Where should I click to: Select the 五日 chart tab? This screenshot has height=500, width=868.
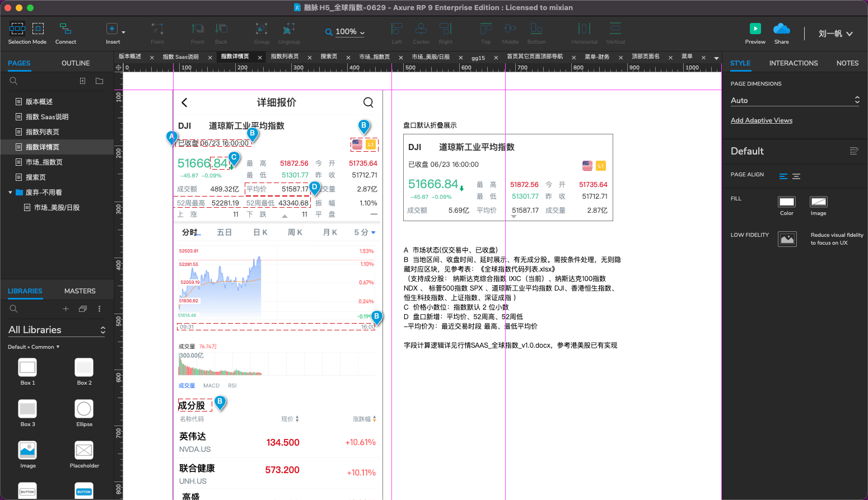(225, 232)
